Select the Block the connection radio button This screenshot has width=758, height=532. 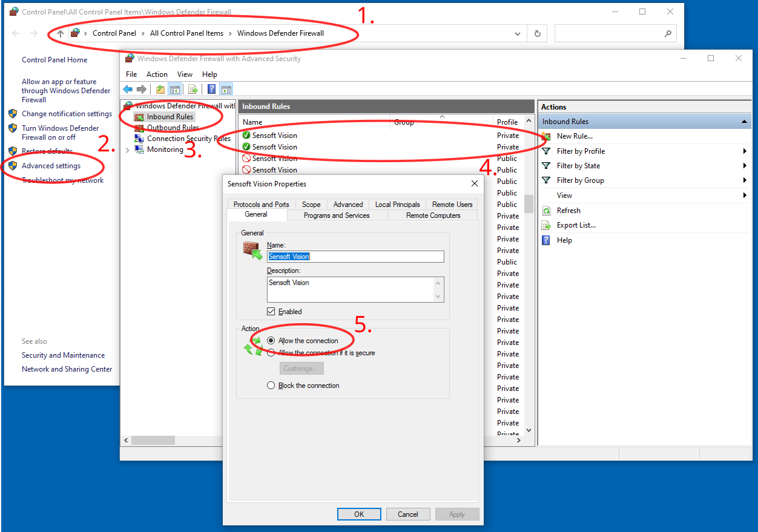[271, 386]
